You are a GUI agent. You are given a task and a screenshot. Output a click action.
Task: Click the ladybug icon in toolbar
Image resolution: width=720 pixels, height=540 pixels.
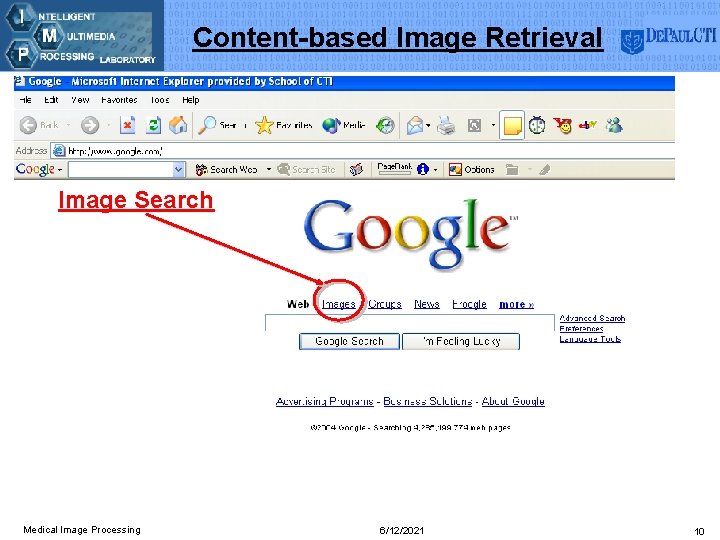(537, 125)
